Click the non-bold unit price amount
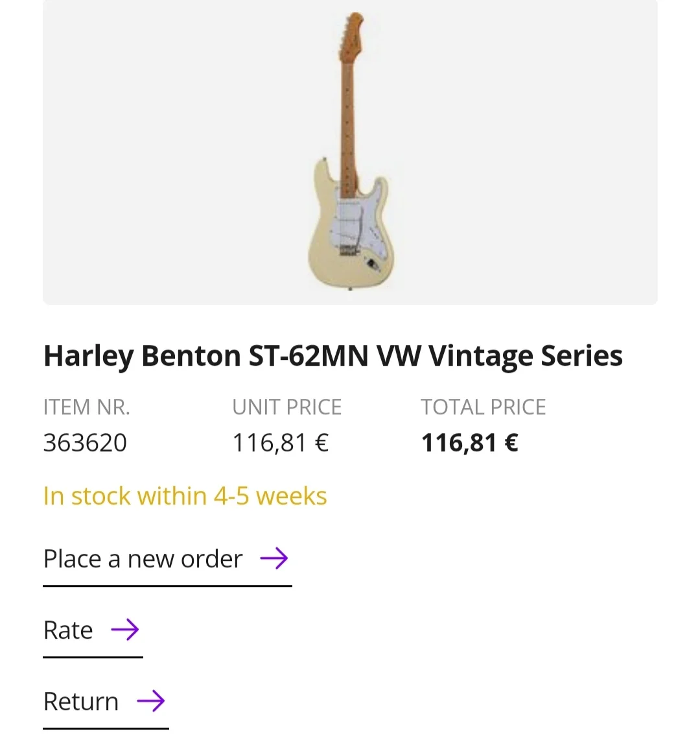Image resolution: width=700 pixels, height=749 pixels. tap(281, 443)
